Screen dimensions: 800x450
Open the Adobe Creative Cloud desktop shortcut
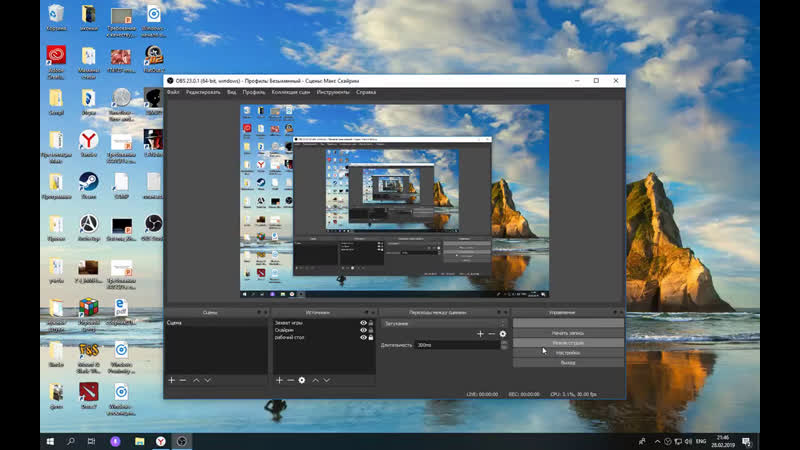[x=56, y=61]
